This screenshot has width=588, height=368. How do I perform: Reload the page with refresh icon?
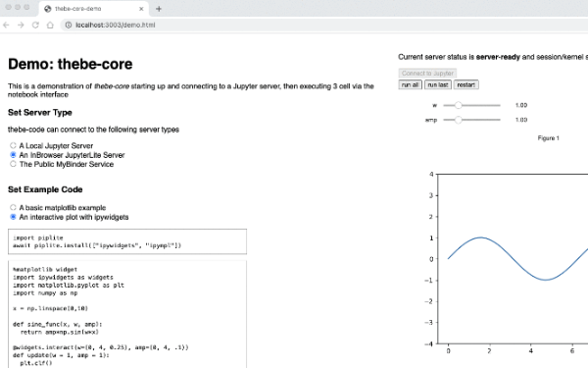pyautogui.click(x=35, y=26)
